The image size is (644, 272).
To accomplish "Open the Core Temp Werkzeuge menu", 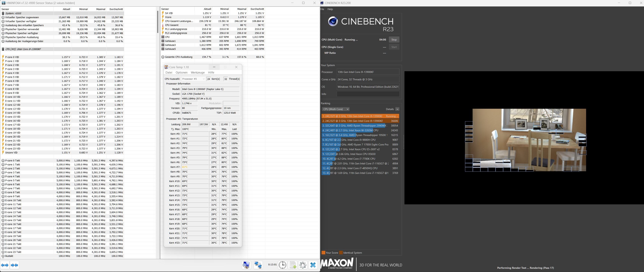I will 197,73.
